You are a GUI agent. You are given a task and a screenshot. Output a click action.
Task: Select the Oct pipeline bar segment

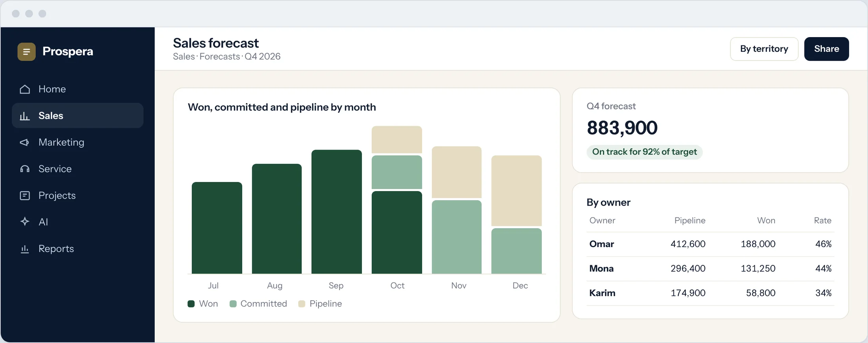point(397,139)
